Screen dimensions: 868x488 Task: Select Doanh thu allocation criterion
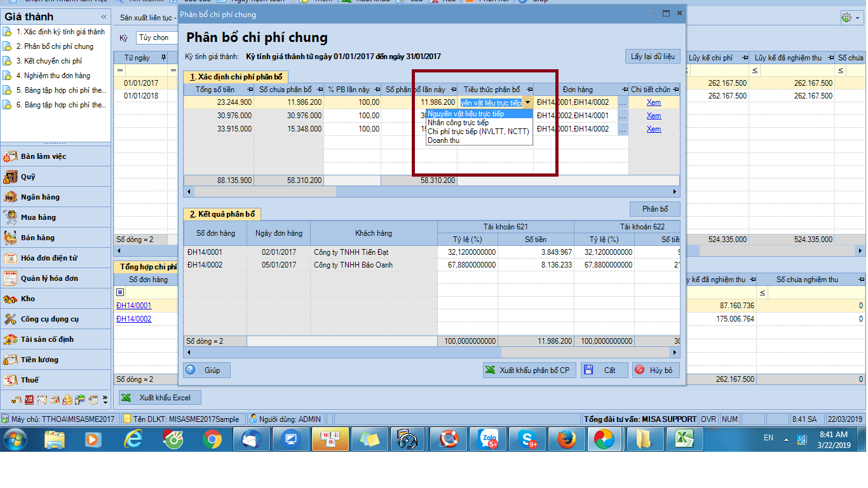click(479, 140)
